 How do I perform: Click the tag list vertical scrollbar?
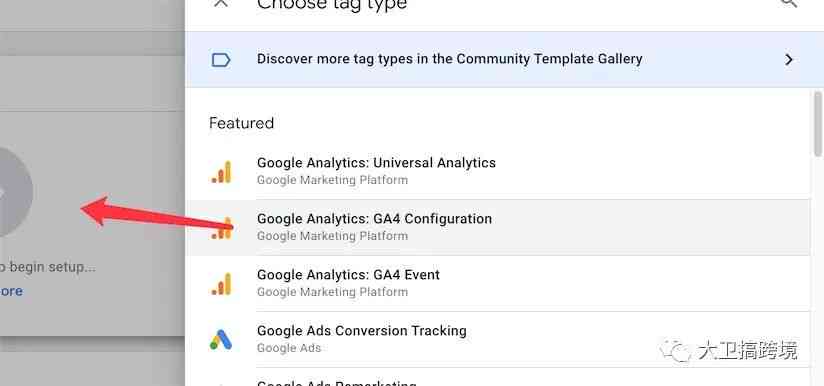tap(818, 124)
